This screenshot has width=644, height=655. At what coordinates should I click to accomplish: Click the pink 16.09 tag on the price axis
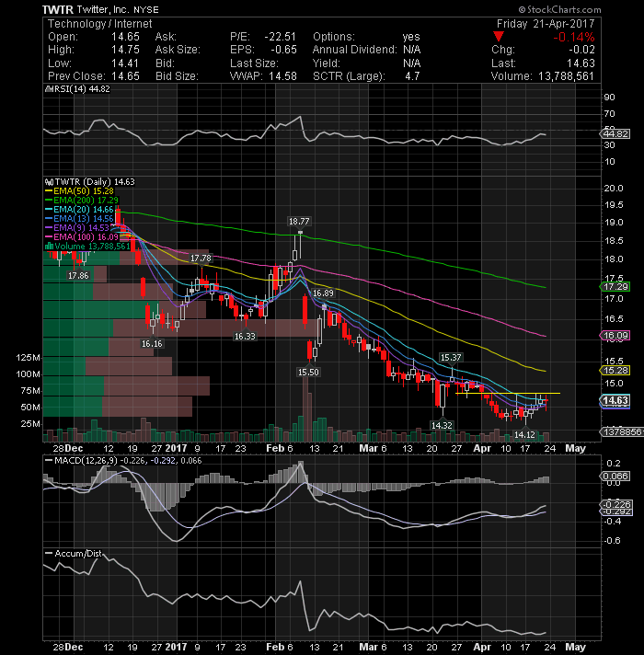point(615,336)
